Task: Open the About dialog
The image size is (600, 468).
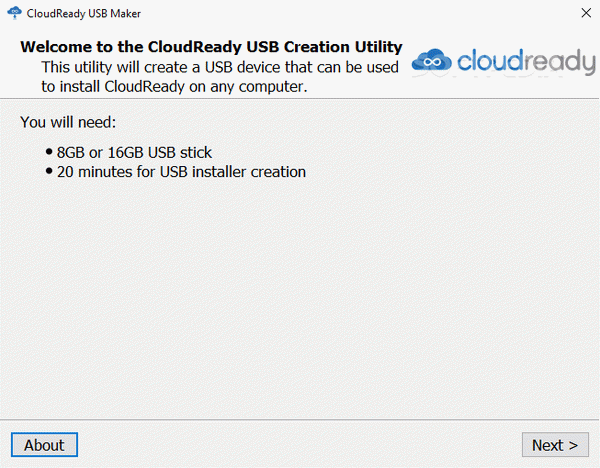Action: point(44,445)
